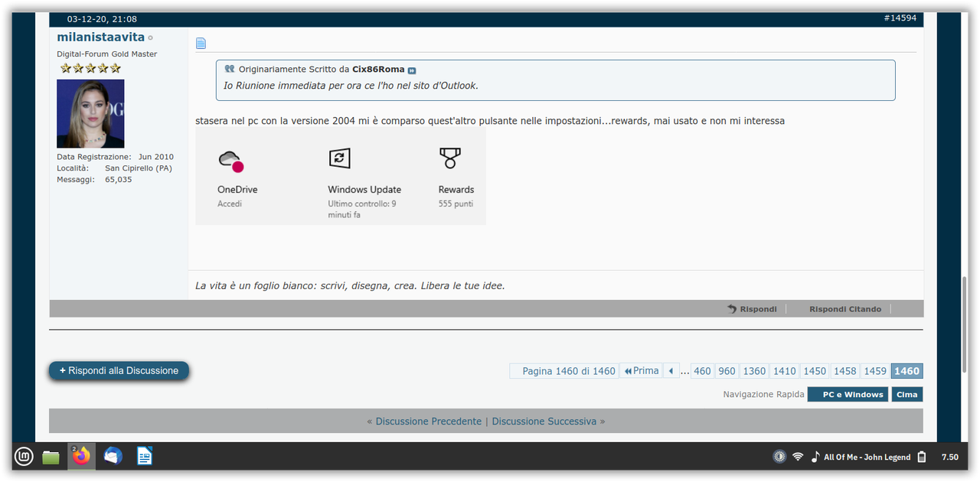Image resolution: width=980 pixels, height=482 pixels.
Task: Click Rispondi alla Discussione button
Action: tap(119, 370)
